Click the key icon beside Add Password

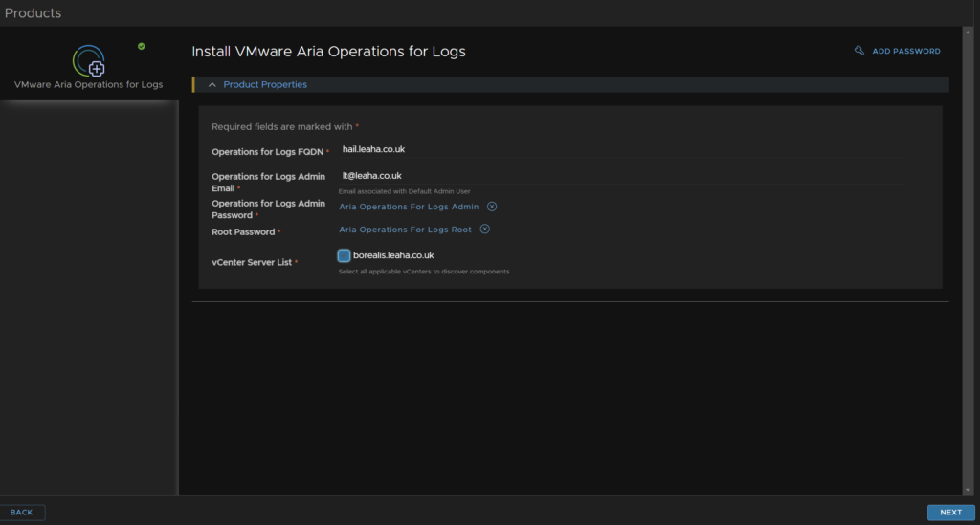[x=859, y=51]
